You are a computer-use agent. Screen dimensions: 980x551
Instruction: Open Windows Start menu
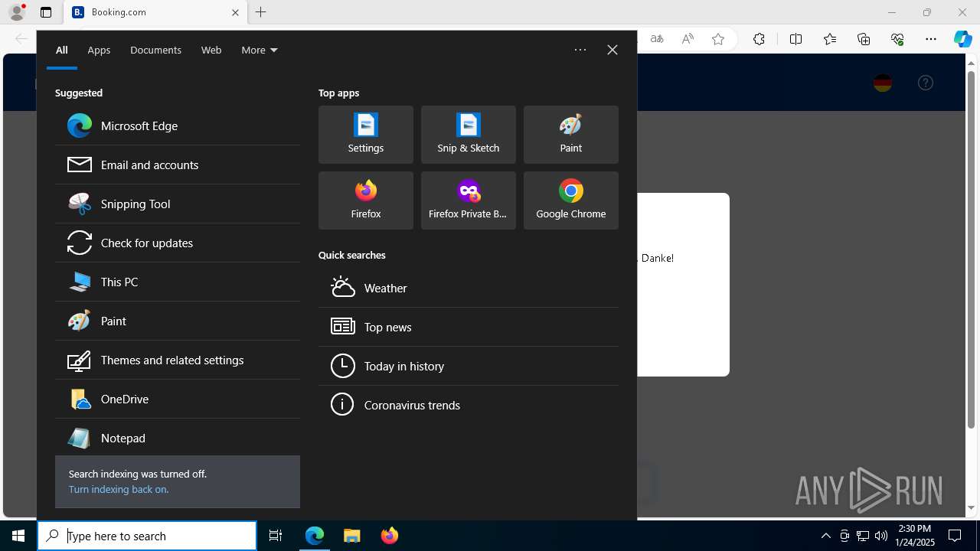click(x=18, y=536)
